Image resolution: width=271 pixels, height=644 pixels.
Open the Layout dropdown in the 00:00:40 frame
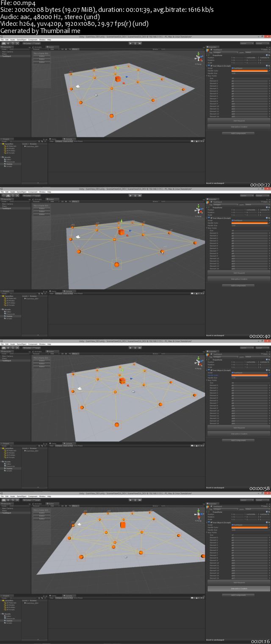pos(262,195)
